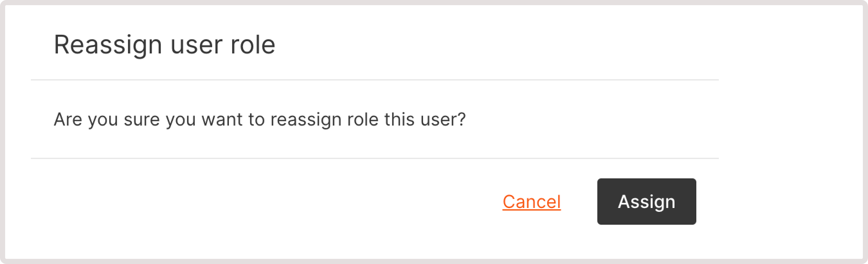The width and height of the screenshot is (868, 264).
Task: Click the footer action area near Assign
Action: (x=590, y=202)
